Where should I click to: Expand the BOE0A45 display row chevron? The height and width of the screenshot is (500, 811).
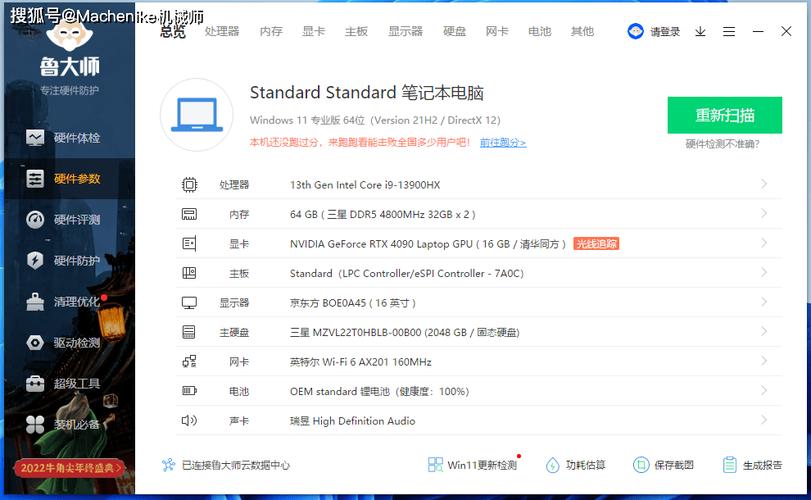[x=764, y=302]
